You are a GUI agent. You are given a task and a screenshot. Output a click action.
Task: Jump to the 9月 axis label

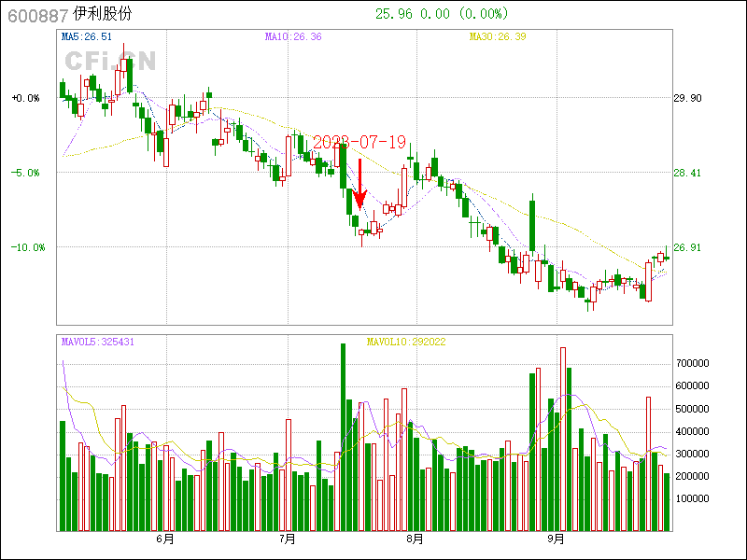556,539
